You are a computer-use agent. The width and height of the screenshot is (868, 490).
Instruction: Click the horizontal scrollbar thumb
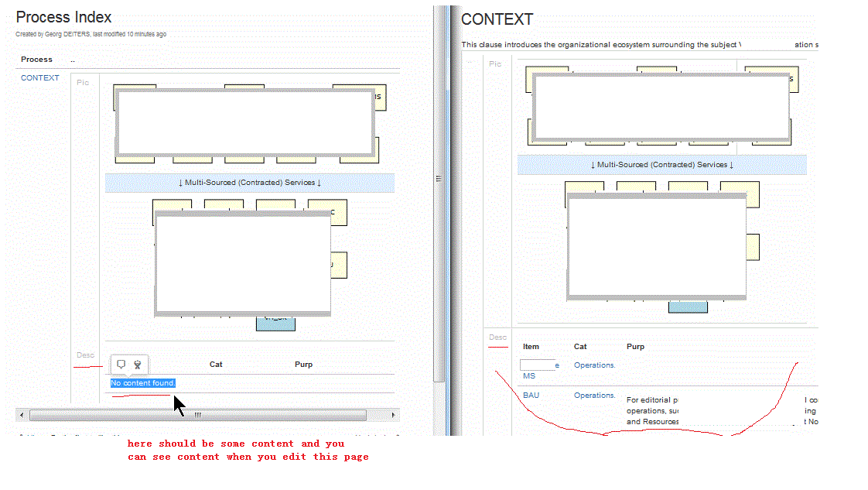(197, 415)
